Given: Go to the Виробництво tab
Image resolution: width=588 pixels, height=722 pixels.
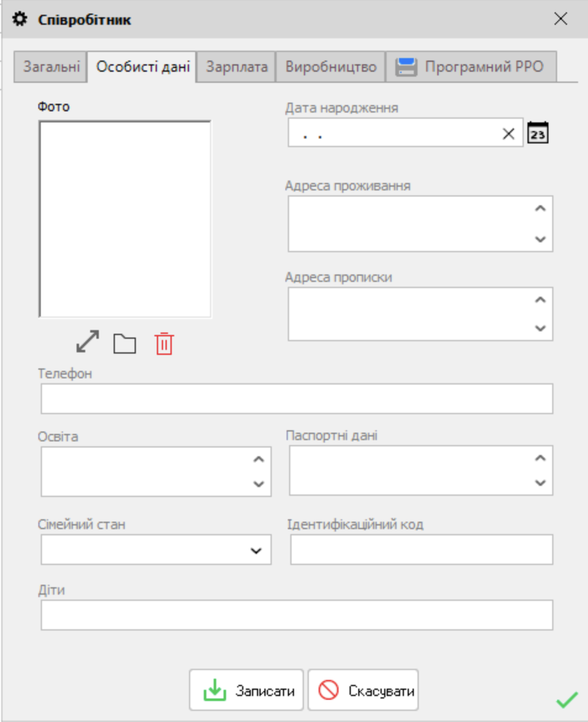Looking at the screenshot, I should (x=330, y=67).
